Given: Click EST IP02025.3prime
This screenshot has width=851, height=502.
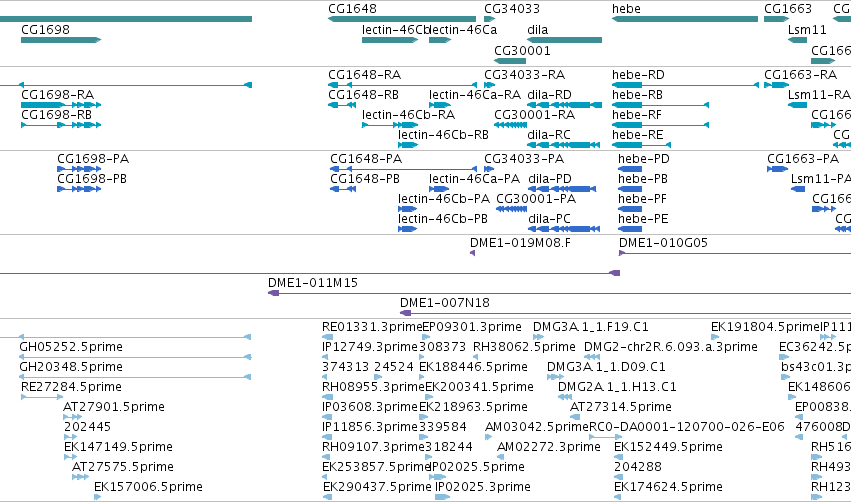Looking at the screenshot, I should pyautogui.click(x=482, y=487).
